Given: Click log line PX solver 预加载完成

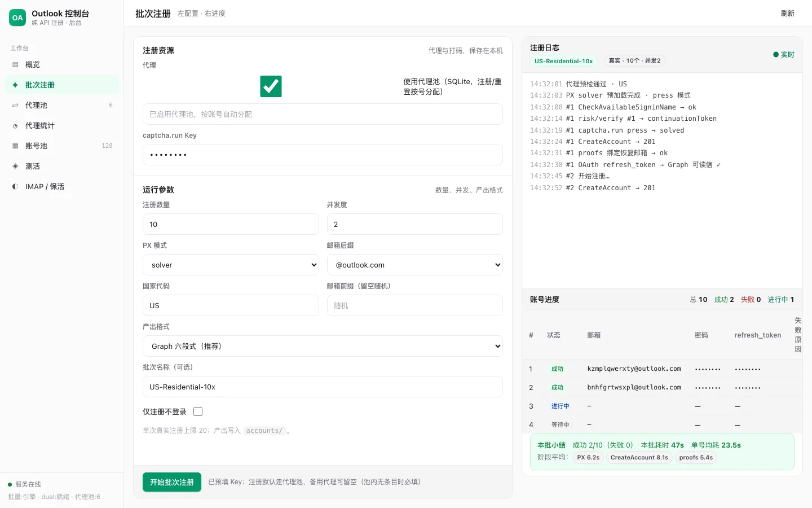Looking at the screenshot, I should coord(628,95).
